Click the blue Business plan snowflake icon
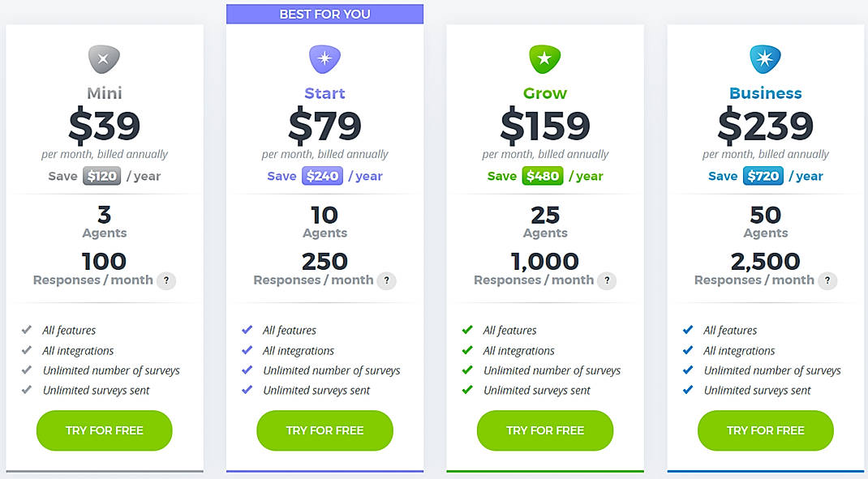The width and height of the screenshot is (868, 479). 765,59
